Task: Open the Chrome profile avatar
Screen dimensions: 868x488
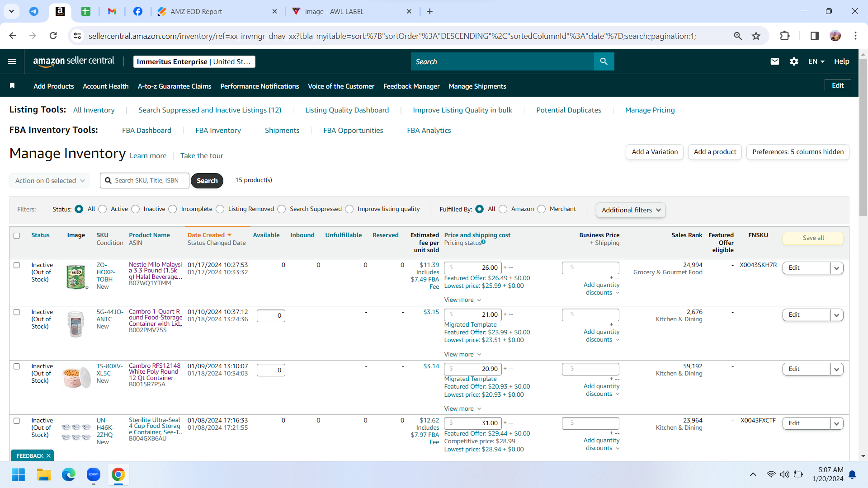Action: [x=835, y=36]
